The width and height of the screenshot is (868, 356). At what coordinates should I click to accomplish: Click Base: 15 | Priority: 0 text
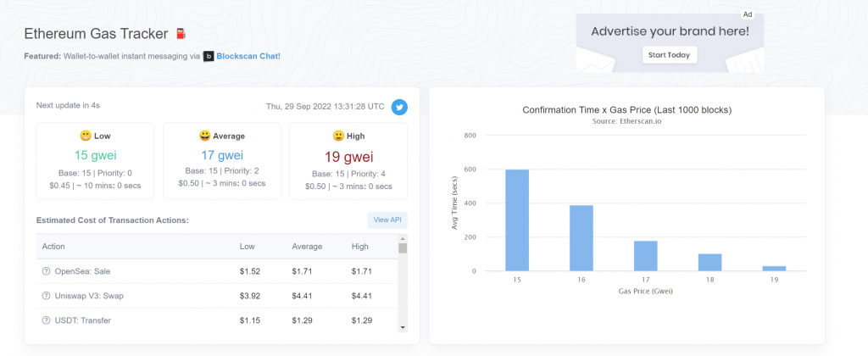pyautogui.click(x=95, y=173)
